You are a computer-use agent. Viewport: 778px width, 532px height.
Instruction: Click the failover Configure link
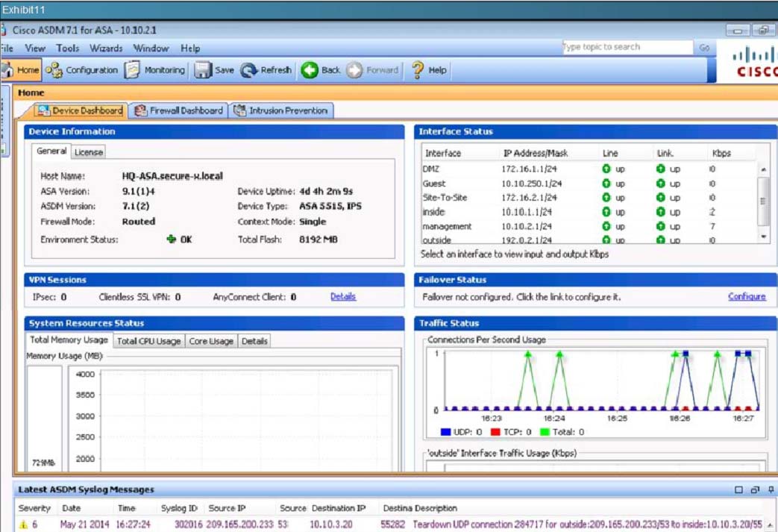pos(746,296)
